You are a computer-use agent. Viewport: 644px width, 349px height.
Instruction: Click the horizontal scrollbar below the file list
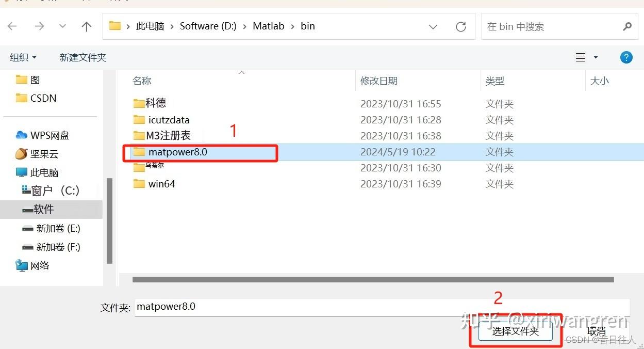pyautogui.click(x=373, y=279)
